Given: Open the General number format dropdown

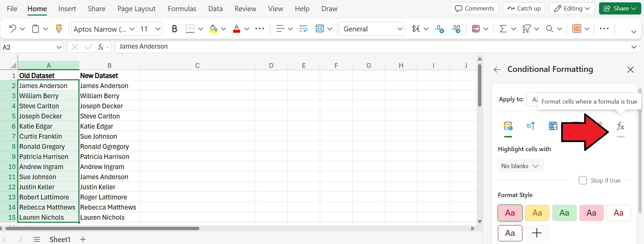Looking at the screenshot, I should pyautogui.click(x=400, y=29).
